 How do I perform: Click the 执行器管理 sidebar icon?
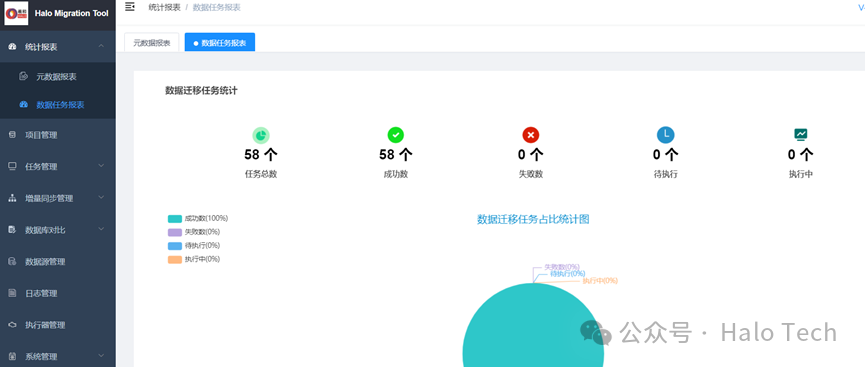pyautogui.click(x=13, y=325)
